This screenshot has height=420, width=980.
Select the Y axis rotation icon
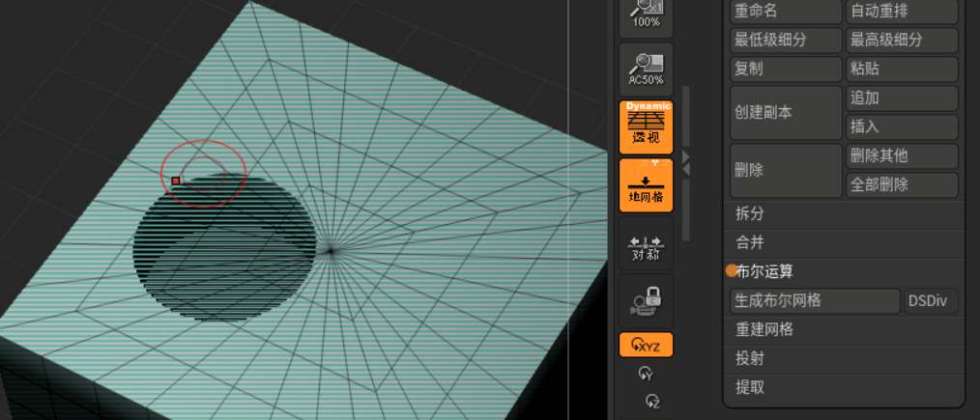pos(646,374)
